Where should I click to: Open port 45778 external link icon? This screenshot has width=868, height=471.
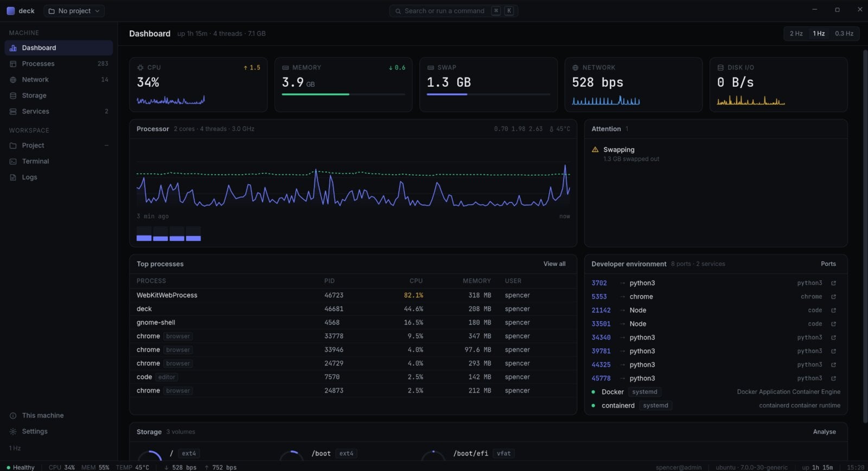pyautogui.click(x=833, y=378)
